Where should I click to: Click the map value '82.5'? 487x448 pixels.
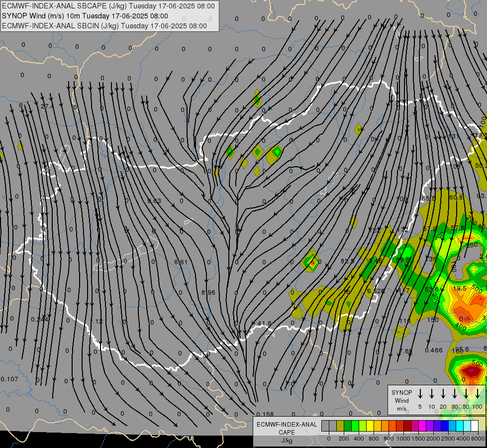tap(347, 261)
